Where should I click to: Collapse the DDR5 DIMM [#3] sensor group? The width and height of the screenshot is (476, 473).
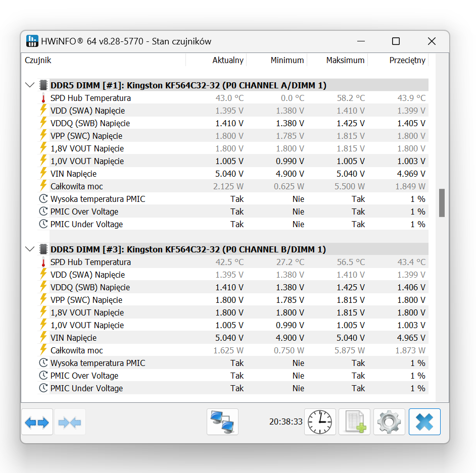click(30, 249)
